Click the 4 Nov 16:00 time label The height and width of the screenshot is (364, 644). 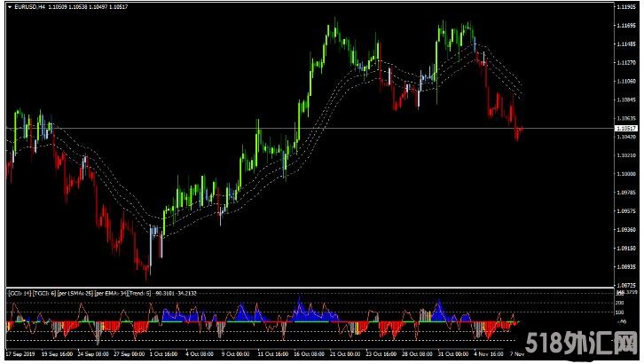[489, 353]
